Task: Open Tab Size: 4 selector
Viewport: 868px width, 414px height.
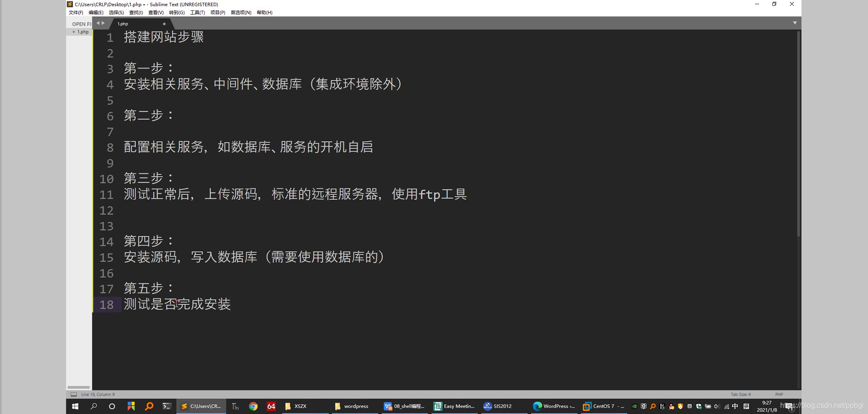Action: coord(740,395)
